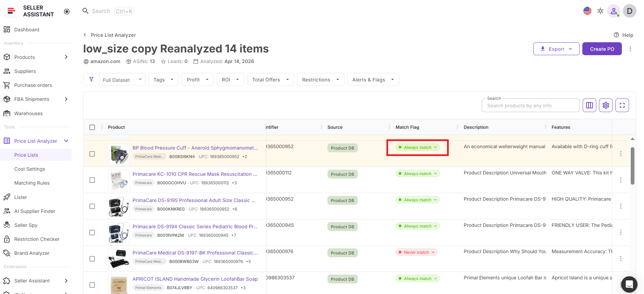Focus the Search products by any info field
This screenshot has width=644, height=294.
(x=531, y=106)
